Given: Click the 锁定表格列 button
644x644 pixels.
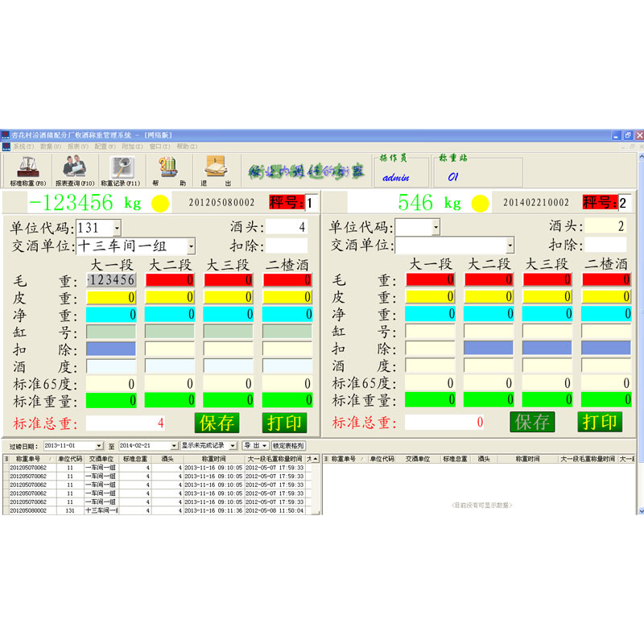Looking at the screenshot, I should 288,446.
